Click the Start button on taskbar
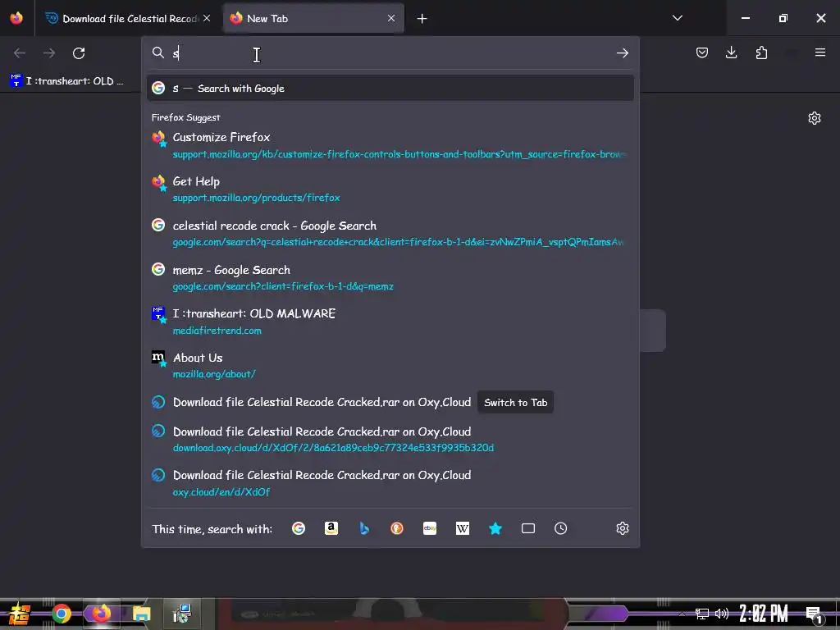This screenshot has width=840, height=630. tap(20, 614)
